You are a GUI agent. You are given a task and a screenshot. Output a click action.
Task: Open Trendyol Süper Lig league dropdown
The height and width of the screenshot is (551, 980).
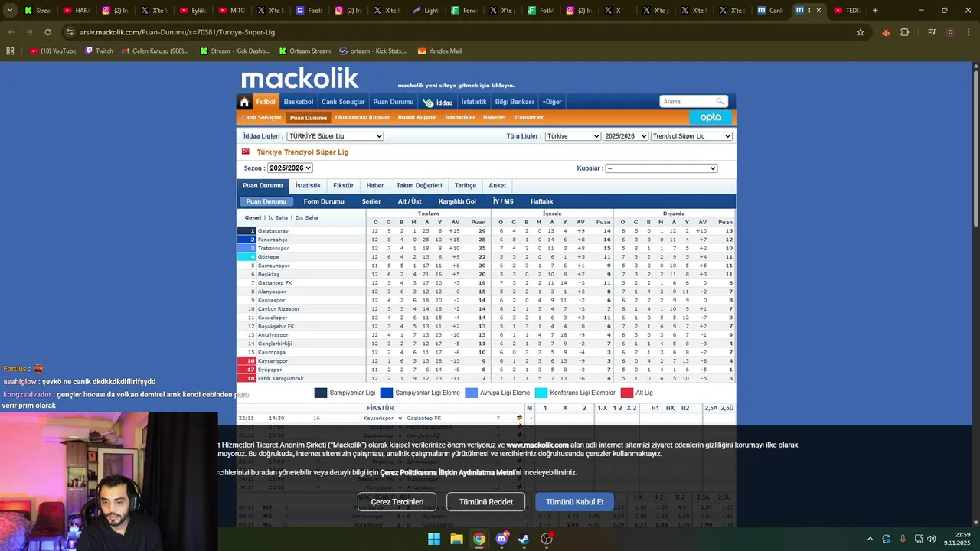(691, 136)
